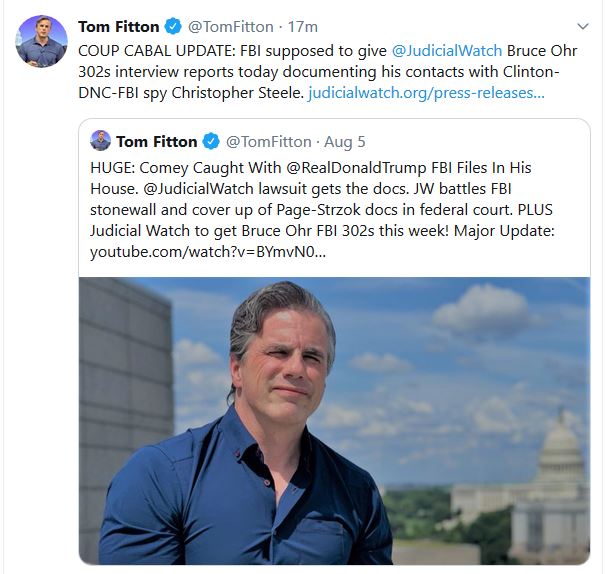The height and width of the screenshot is (574, 605).
Task: Open the tweet options chevron menu
Action: [583, 26]
